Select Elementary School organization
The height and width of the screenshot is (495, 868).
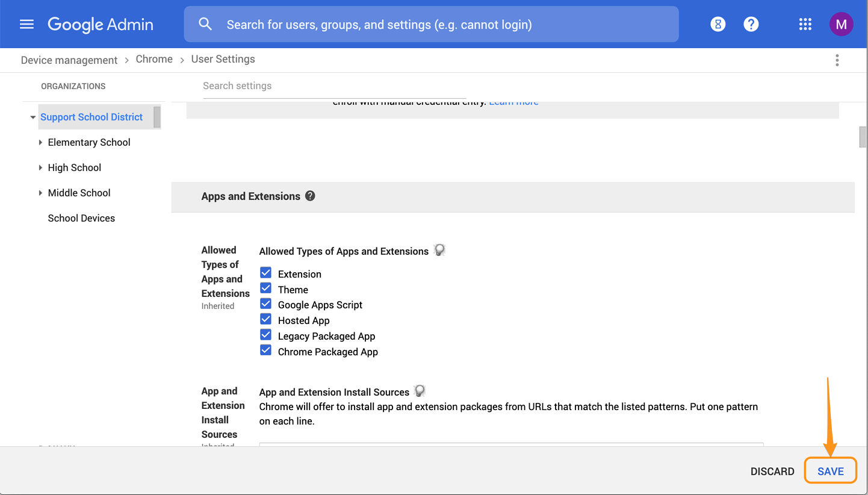89,142
